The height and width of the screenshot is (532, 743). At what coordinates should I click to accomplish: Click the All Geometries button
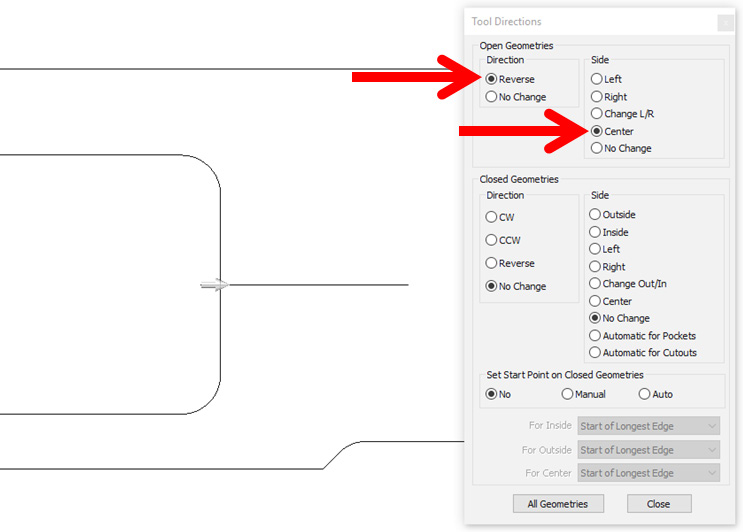coord(557,504)
